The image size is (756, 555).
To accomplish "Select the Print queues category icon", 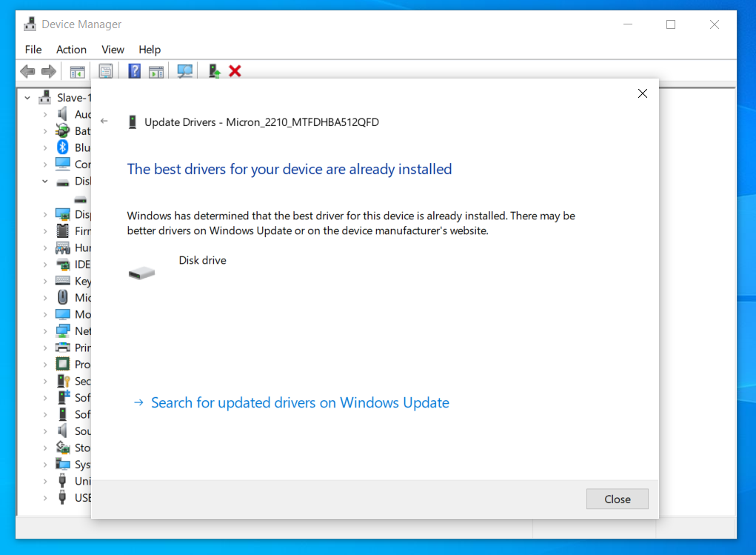I will tap(63, 347).
